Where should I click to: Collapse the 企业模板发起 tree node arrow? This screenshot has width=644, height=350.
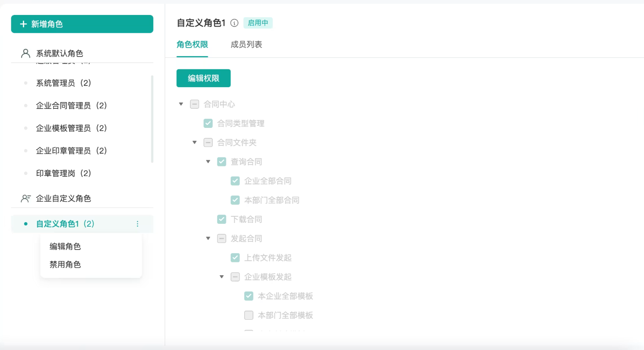click(222, 277)
